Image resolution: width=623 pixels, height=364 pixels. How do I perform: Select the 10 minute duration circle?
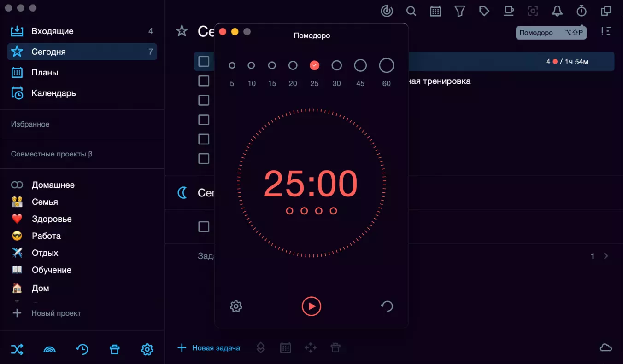pyautogui.click(x=251, y=65)
